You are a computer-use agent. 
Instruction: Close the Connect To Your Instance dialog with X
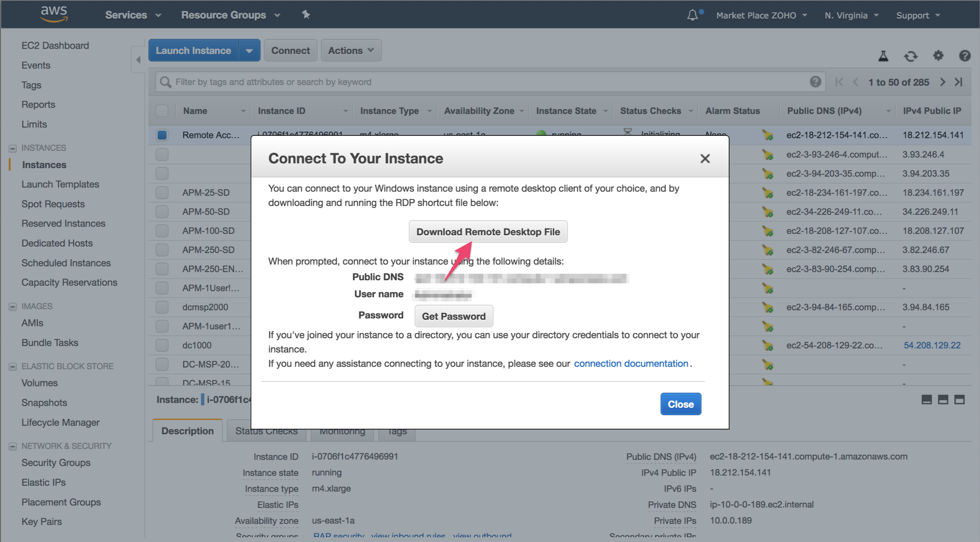pyautogui.click(x=705, y=158)
